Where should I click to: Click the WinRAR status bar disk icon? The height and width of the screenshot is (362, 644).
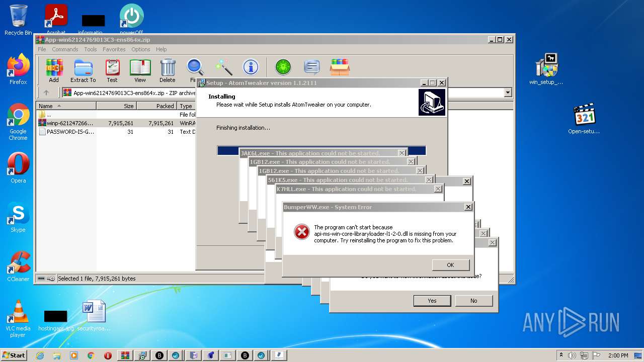click(41, 279)
